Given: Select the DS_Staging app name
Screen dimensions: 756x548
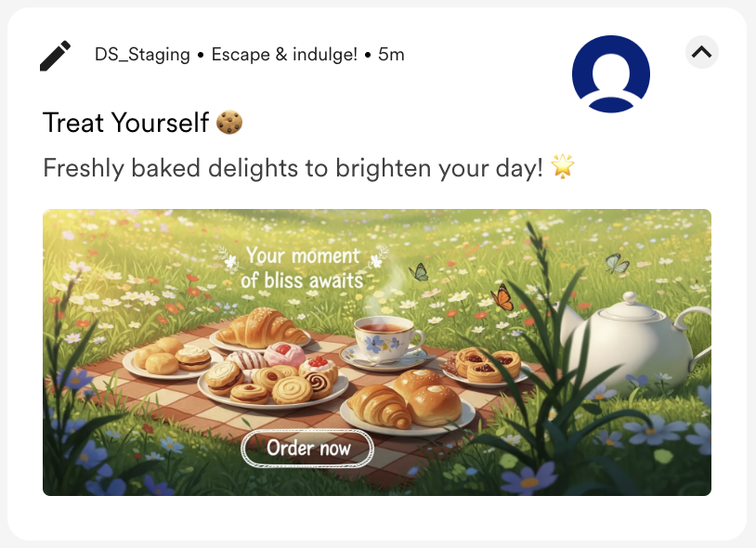Looking at the screenshot, I should coord(143,55).
